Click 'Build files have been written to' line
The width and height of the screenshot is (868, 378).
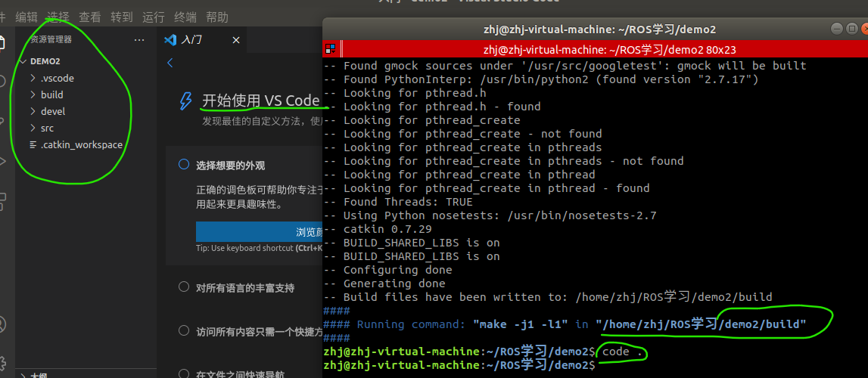tap(547, 297)
